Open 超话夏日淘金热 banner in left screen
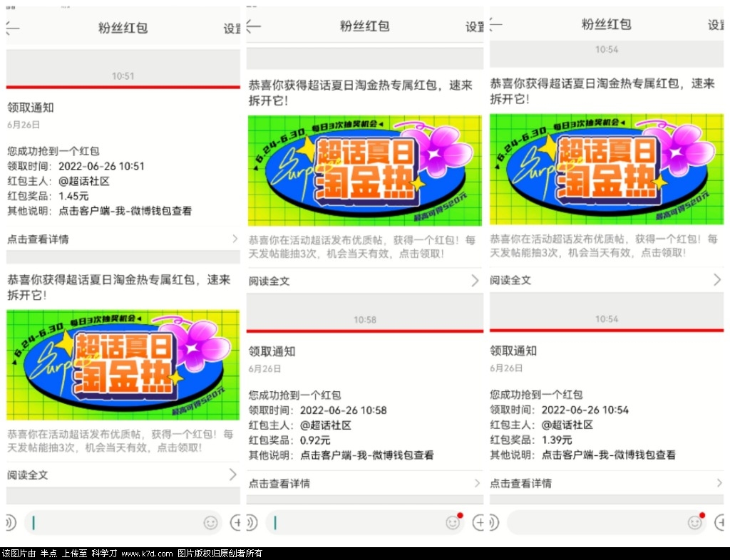The image size is (730, 560). point(123,365)
